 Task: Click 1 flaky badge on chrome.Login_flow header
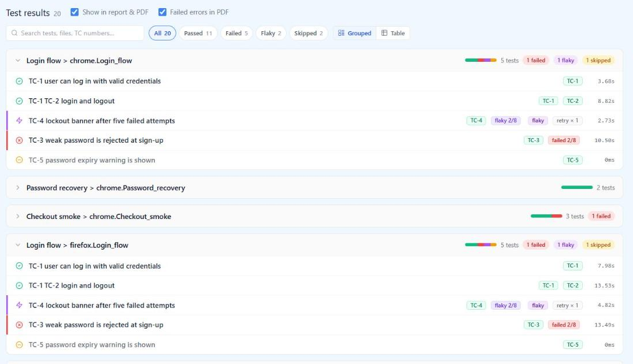[x=565, y=61]
